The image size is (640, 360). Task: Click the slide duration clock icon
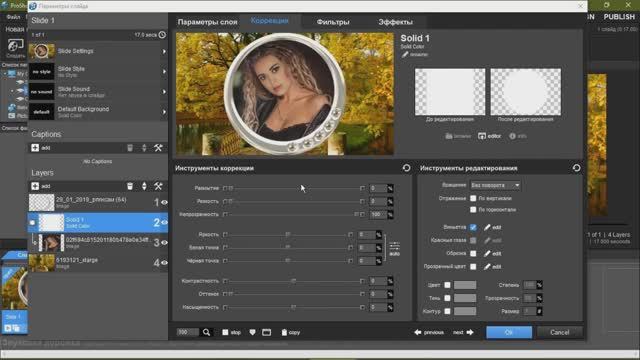click(x=162, y=35)
